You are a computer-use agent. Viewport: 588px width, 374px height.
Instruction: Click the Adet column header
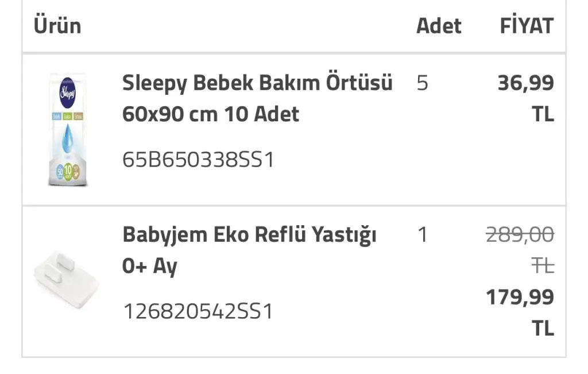[x=439, y=26]
